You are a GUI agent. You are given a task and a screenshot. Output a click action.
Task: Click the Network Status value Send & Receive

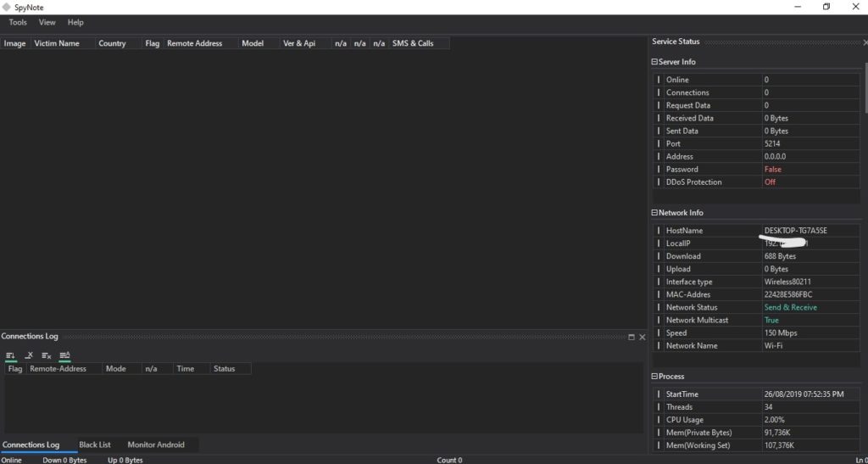[791, 307]
